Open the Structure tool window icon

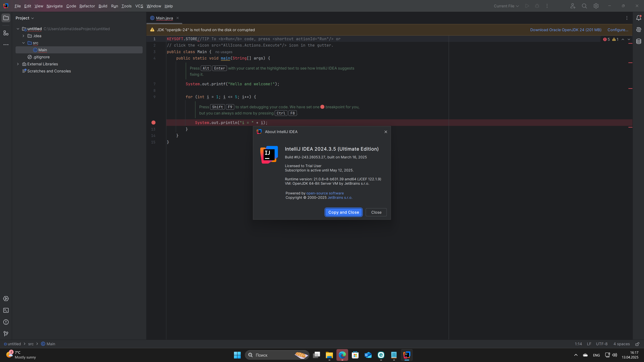coord(6,33)
